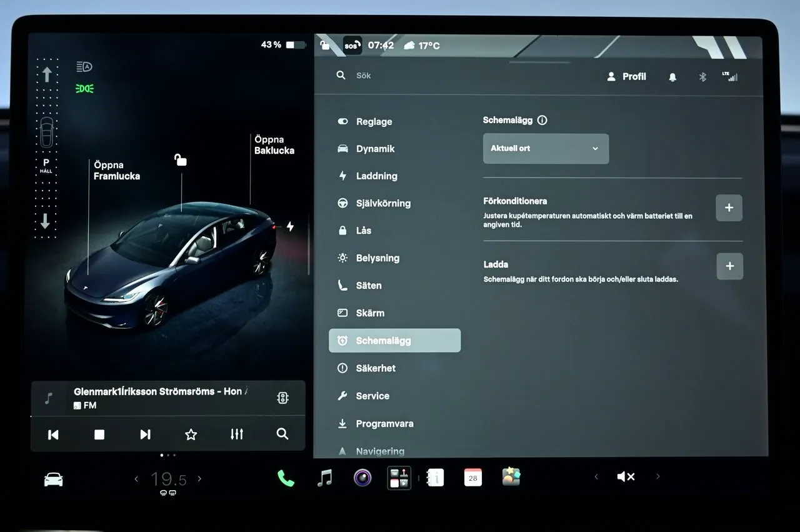This screenshot has width=800, height=532.
Task: Add a Ladda schedule with plus
Action: pyautogui.click(x=729, y=266)
